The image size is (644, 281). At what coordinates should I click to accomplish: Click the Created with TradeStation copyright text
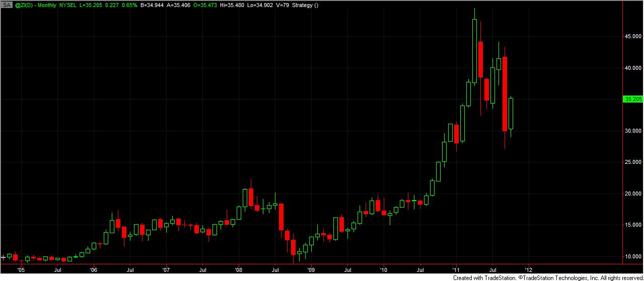tap(547, 277)
